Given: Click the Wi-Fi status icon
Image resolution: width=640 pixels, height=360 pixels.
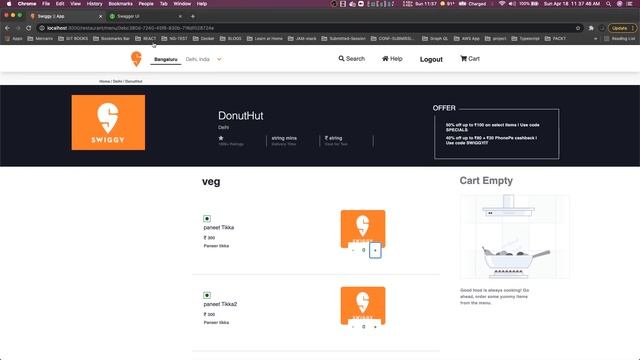Looking at the screenshot, I should [502, 4].
